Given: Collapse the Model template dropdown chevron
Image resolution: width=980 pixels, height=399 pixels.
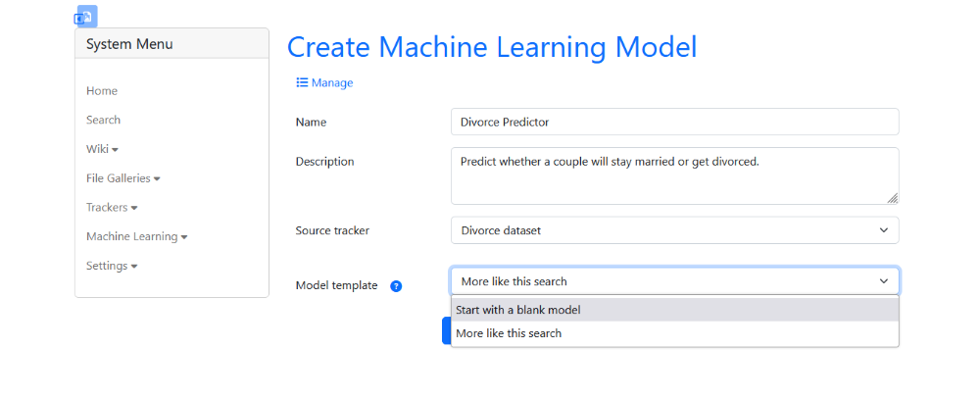Looking at the screenshot, I should pyautogui.click(x=884, y=281).
